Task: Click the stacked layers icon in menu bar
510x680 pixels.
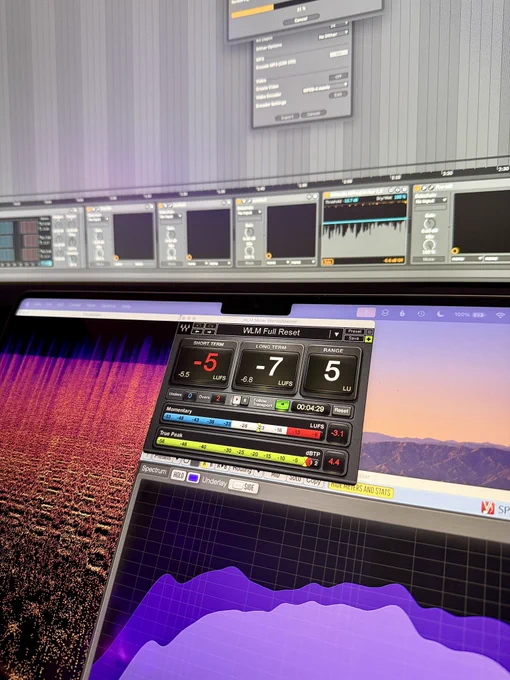Action: tap(385, 312)
